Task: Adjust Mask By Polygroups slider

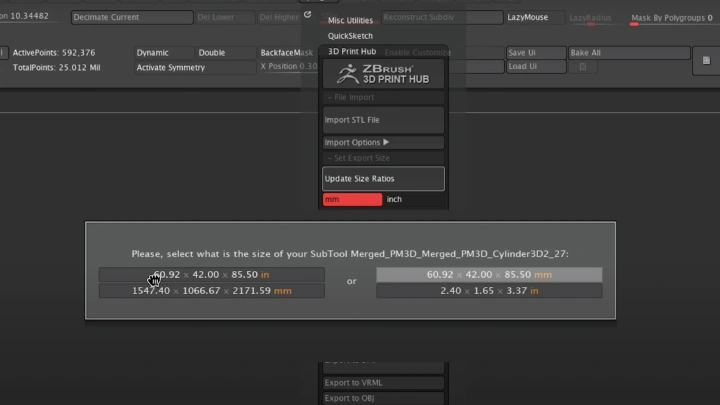Action: click(x=671, y=18)
